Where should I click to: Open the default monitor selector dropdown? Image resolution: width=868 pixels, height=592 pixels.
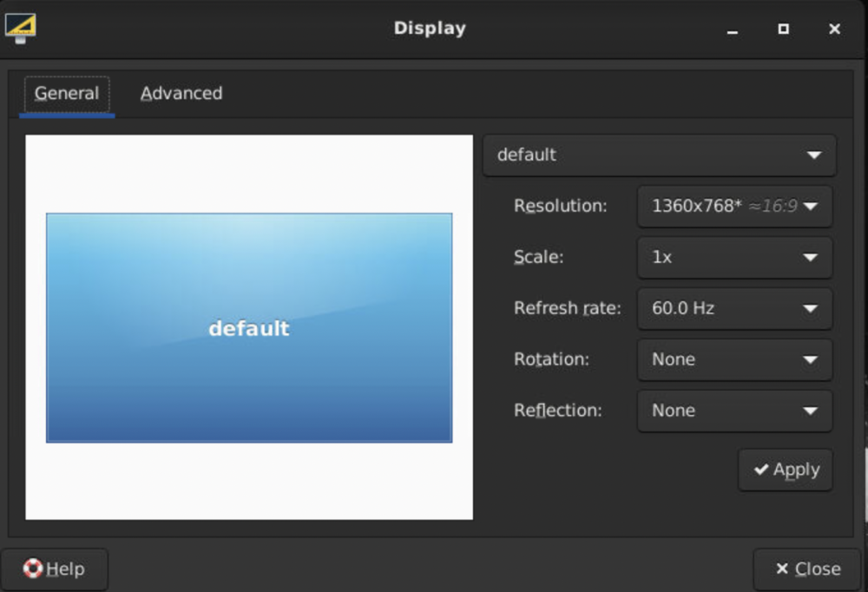tap(660, 155)
